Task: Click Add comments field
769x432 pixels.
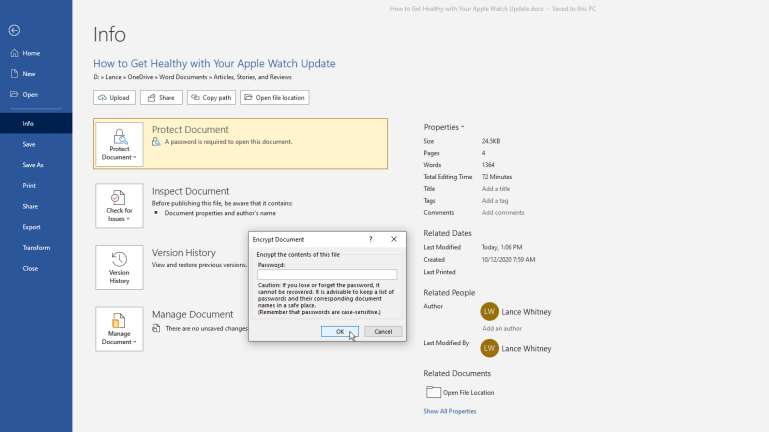Action: [x=503, y=212]
